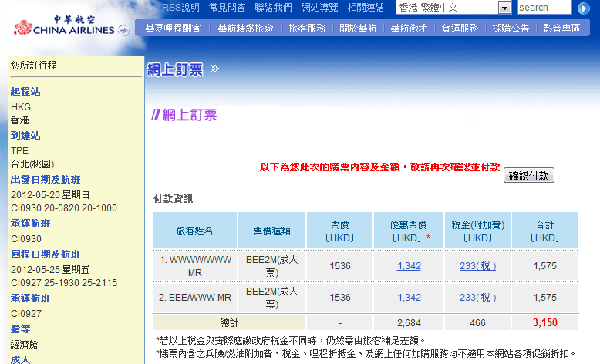Open the 華航精緻旅遊 menu
The image size is (600, 364).
pyautogui.click(x=245, y=29)
